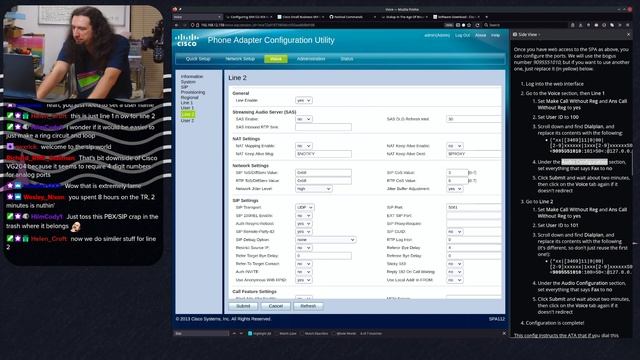640x360 pixels.
Task: Select highlighted Line 2 in the sidebar
Action: (188, 114)
